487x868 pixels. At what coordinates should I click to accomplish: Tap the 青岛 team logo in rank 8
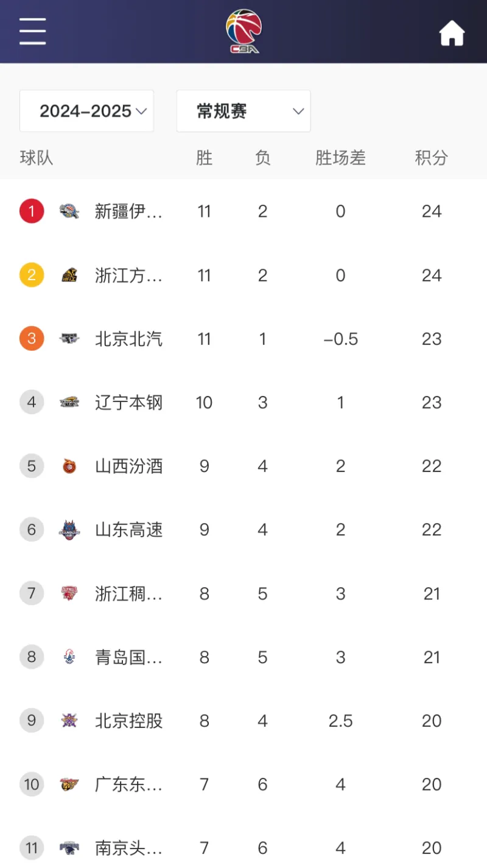coord(69,657)
